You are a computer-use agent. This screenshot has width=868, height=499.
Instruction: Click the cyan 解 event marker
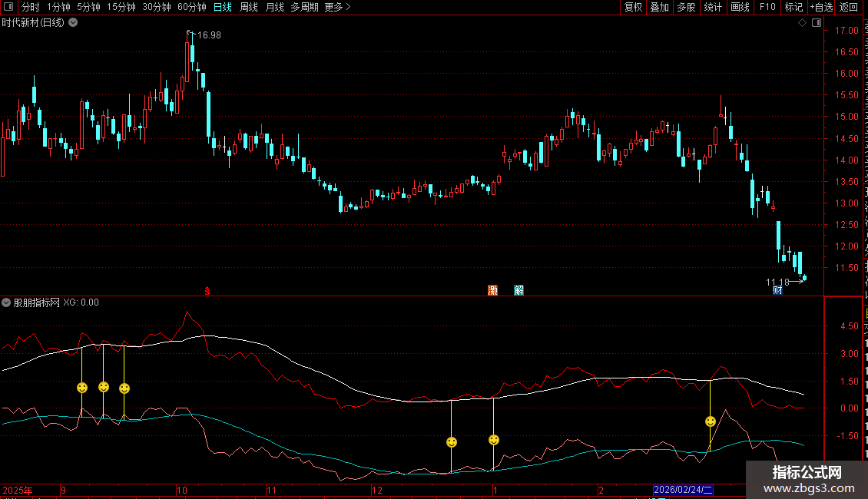coord(519,290)
